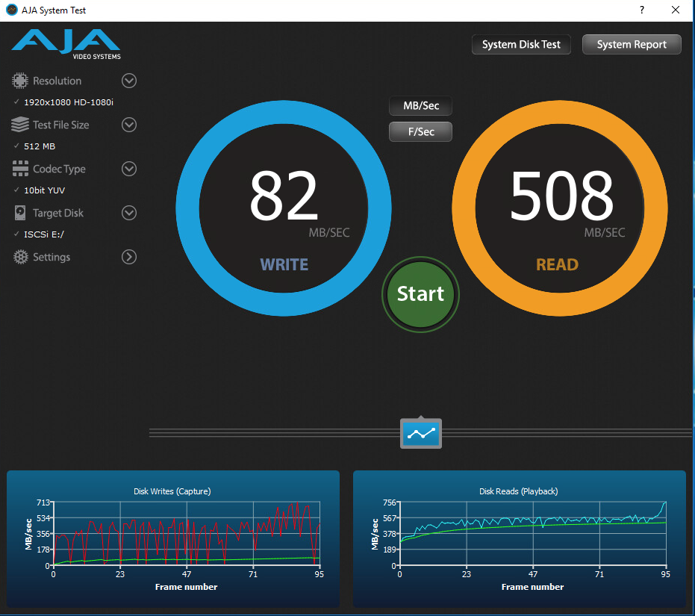Click the Settings gear icon
Viewport: 695px width, 616px height.
tap(20, 257)
